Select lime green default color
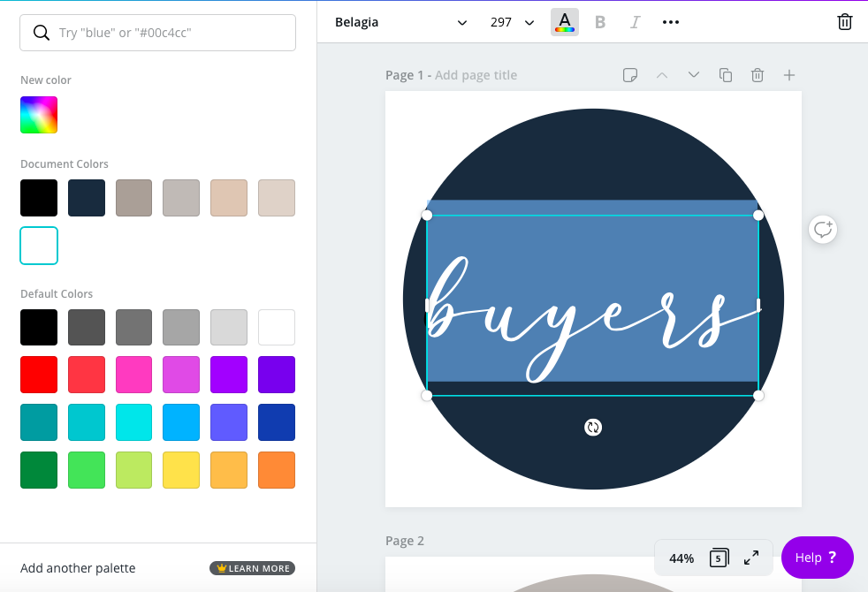Screen dimensions: 868x592 (x=134, y=470)
